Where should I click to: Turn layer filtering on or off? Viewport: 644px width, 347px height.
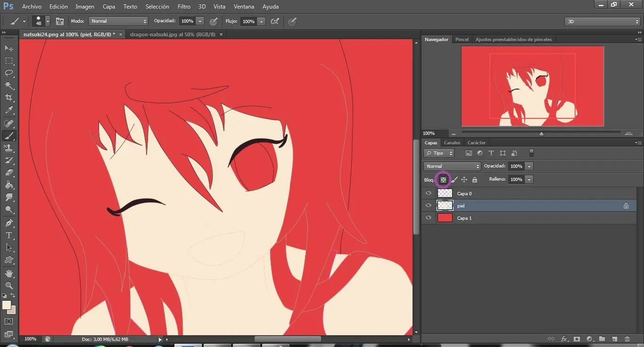coord(531,153)
